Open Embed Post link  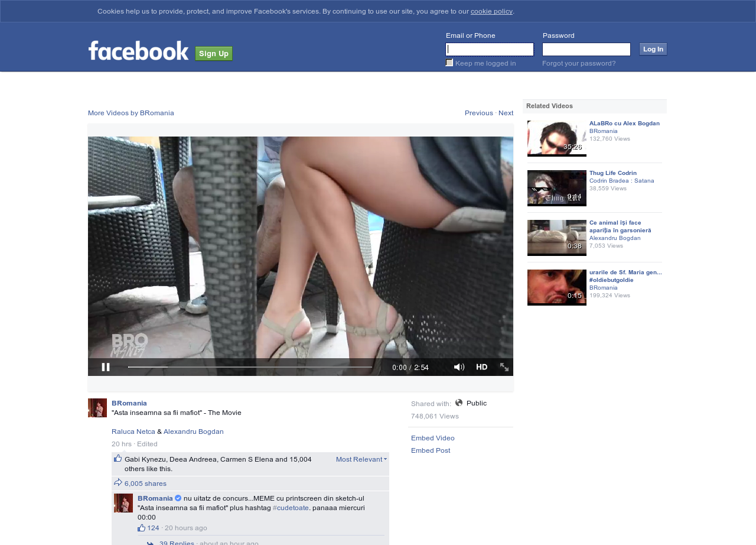pos(431,450)
